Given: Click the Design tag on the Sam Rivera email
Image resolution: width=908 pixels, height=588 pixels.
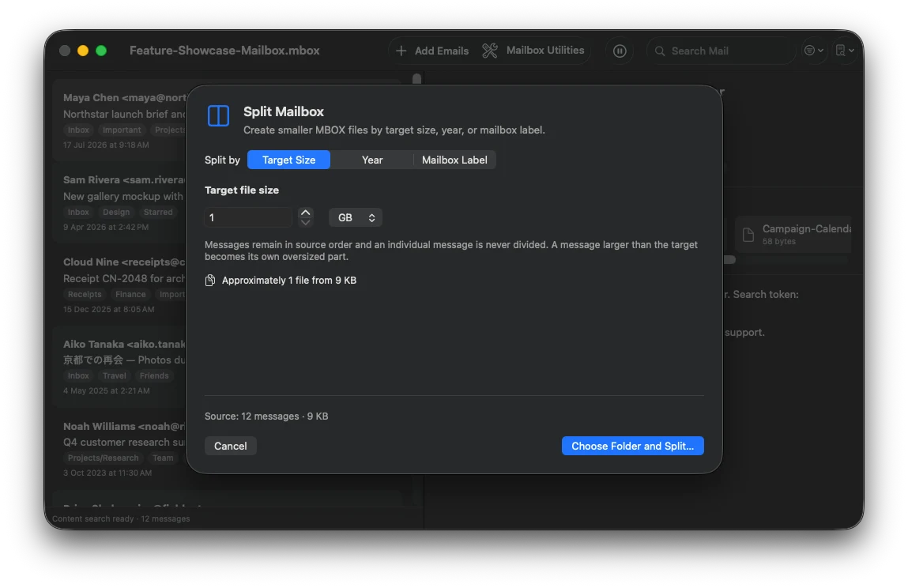Looking at the screenshot, I should pos(116,212).
